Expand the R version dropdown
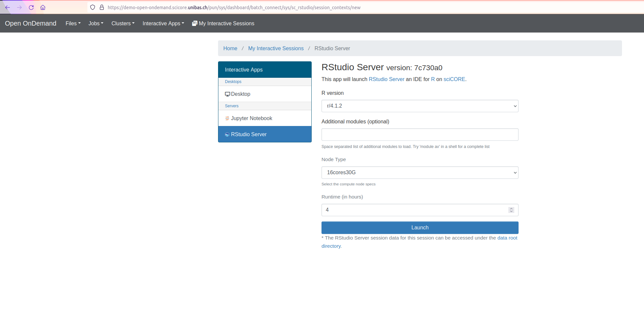 [x=419, y=106]
